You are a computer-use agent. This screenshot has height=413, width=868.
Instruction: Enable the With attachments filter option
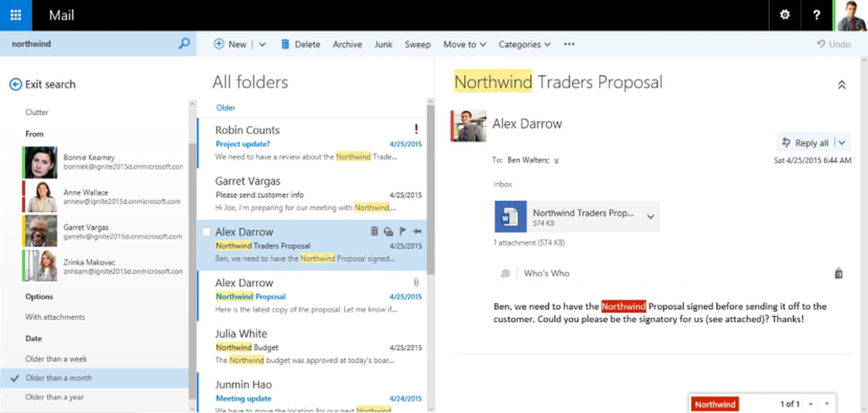(55, 317)
